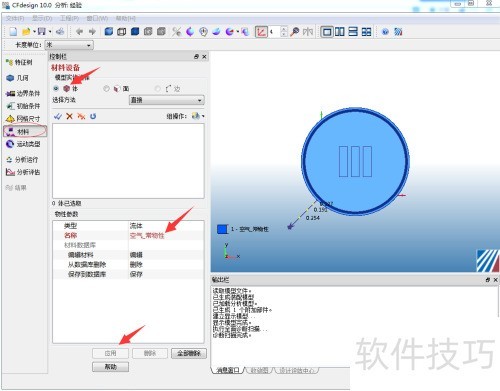
Task: Click the orange X deselect-all icon
Action: coord(81,116)
